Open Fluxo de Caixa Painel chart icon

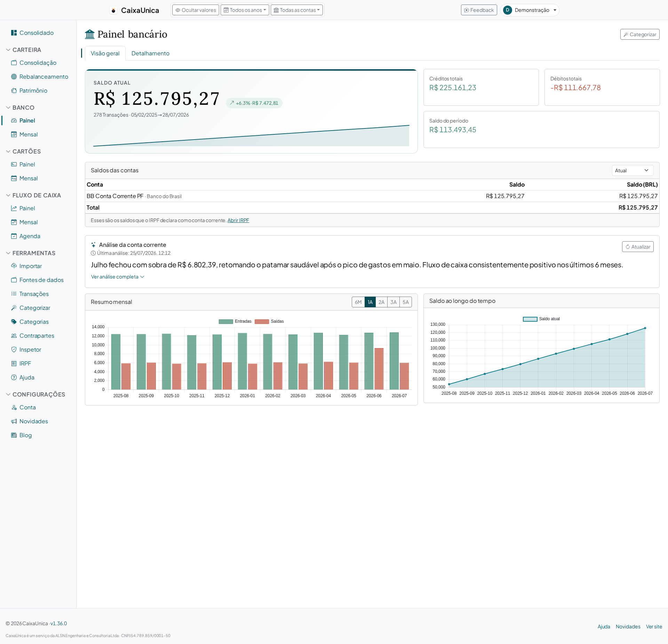tap(14, 208)
